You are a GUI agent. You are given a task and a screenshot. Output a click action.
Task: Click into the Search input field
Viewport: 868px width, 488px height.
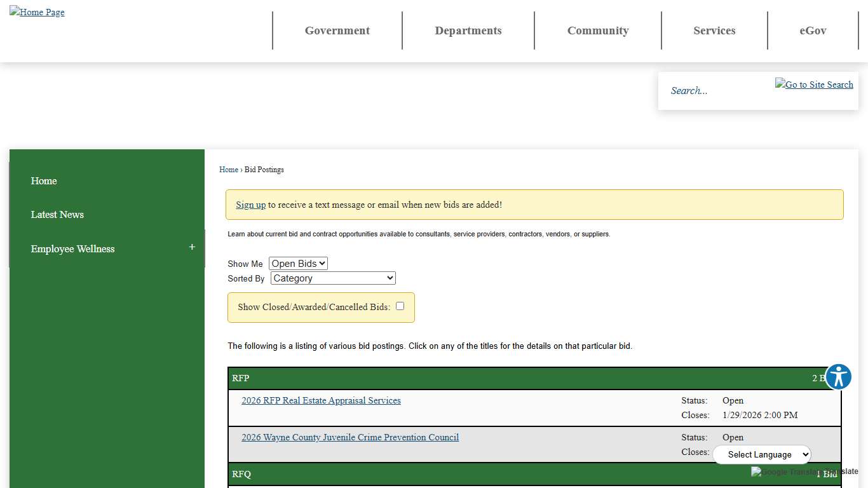pyautogui.click(x=718, y=91)
